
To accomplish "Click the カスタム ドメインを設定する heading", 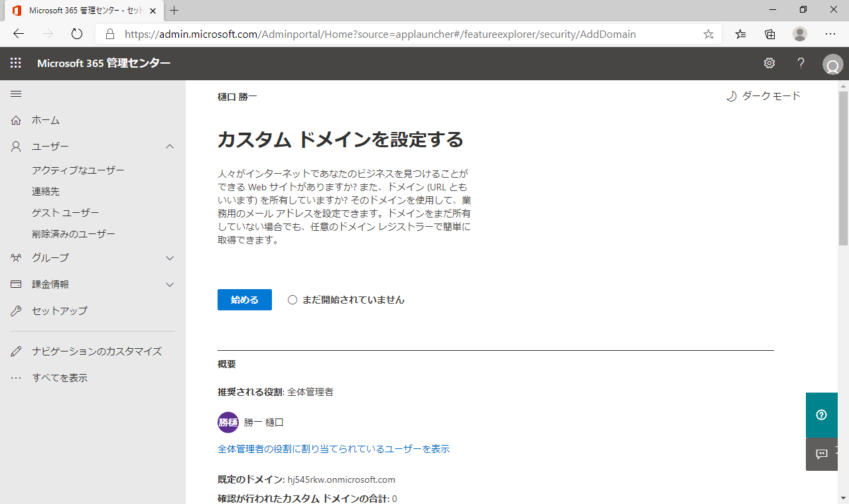I will tap(340, 140).
